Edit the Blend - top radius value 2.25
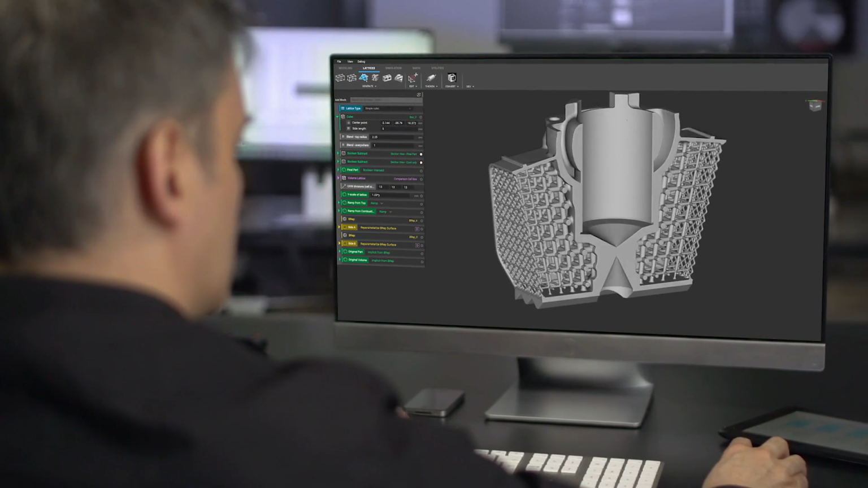 click(376, 137)
